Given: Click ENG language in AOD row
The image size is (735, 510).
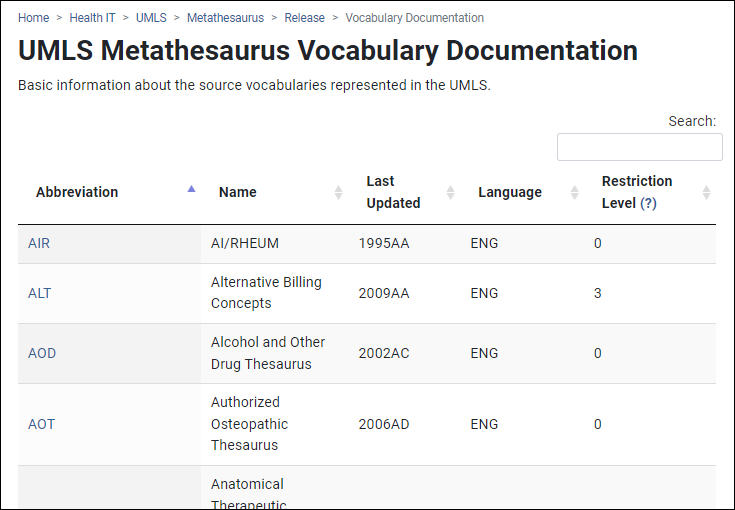Looking at the screenshot, I should click(x=484, y=353).
